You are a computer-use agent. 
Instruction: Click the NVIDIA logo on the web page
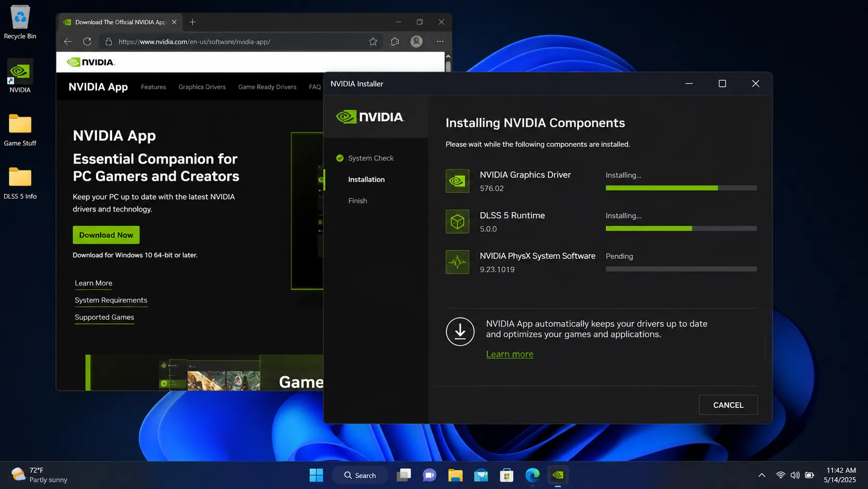tap(91, 62)
